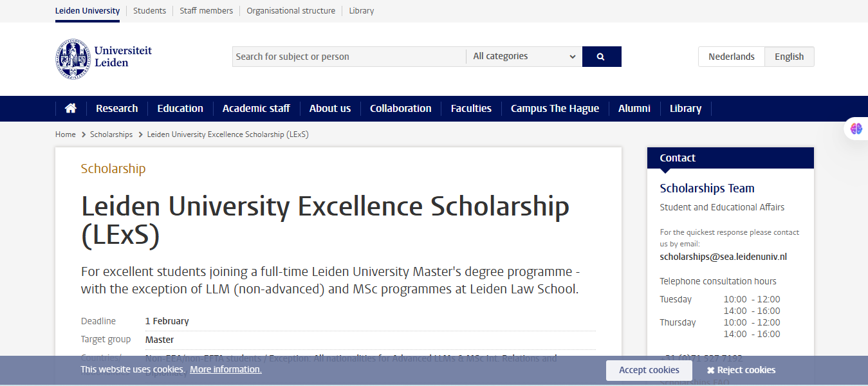
Task: Switch language to Nederlands
Action: pos(732,57)
